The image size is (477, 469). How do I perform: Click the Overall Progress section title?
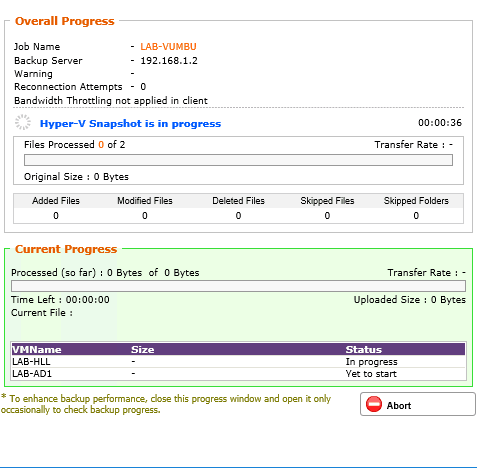65,21
